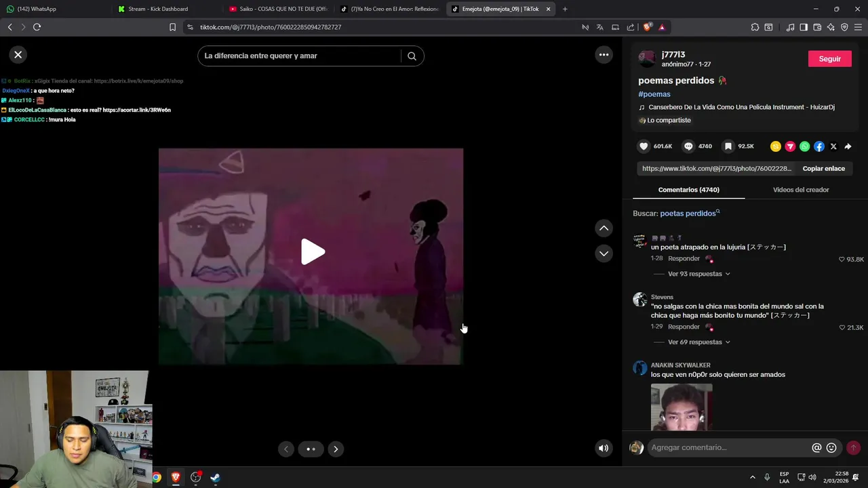Open Brave Rewards triangle icon
Screen dimensions: 868x488
[x=662, y=27]
